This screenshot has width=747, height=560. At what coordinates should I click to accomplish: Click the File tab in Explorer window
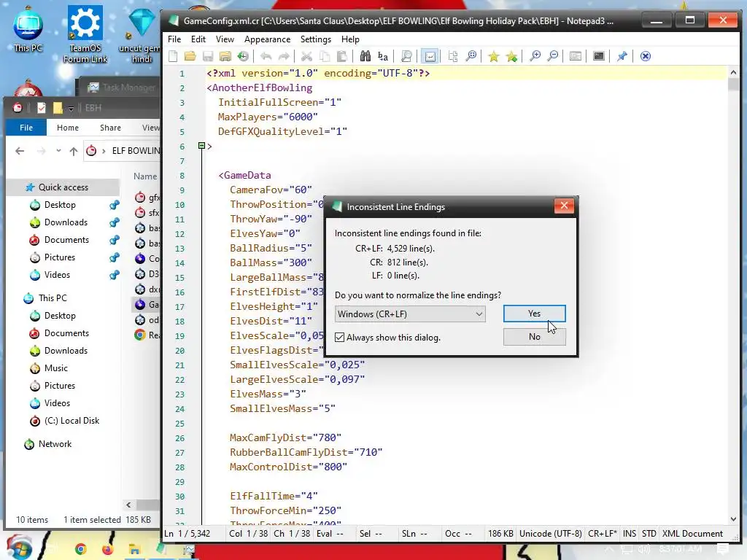(x=26, y=128)
